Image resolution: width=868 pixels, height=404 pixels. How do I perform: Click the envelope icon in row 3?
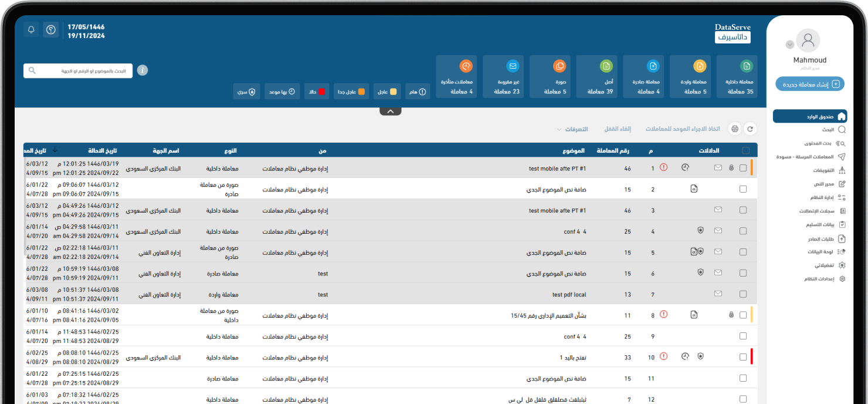pyautogui.click(x=718, y=210)
